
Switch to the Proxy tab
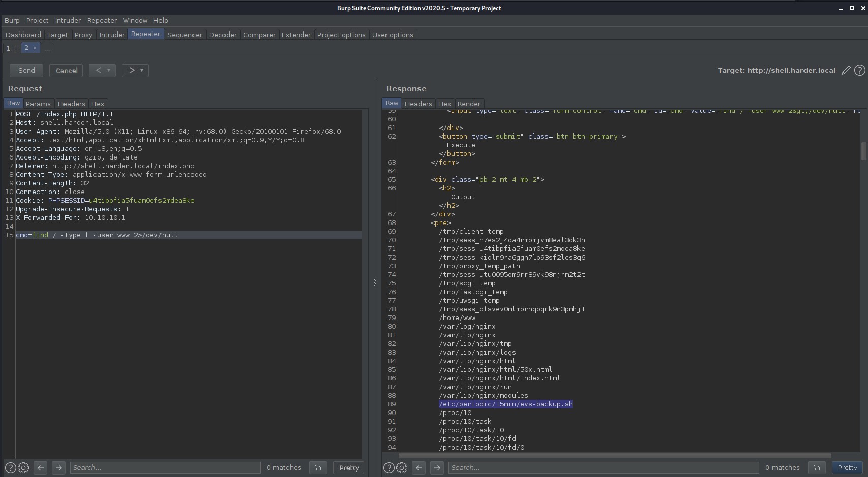point(83,35)
